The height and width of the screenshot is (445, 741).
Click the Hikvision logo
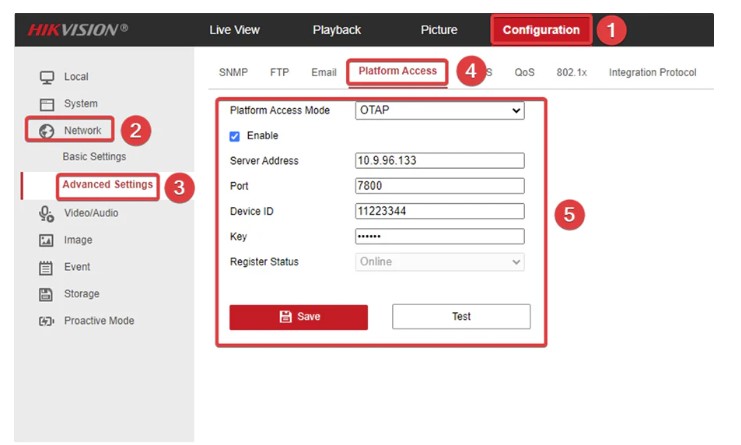(78, 30)
